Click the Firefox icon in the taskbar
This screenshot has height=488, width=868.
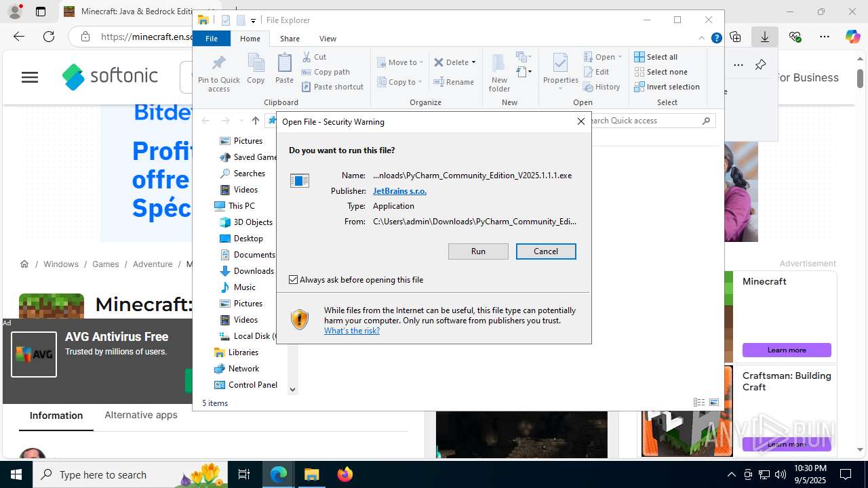click(x=345, y=474)
